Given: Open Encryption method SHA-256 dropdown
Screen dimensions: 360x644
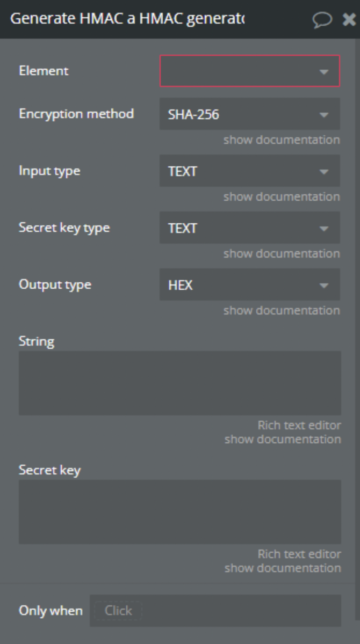Looking at the screenshot, I should click(249, 114).
